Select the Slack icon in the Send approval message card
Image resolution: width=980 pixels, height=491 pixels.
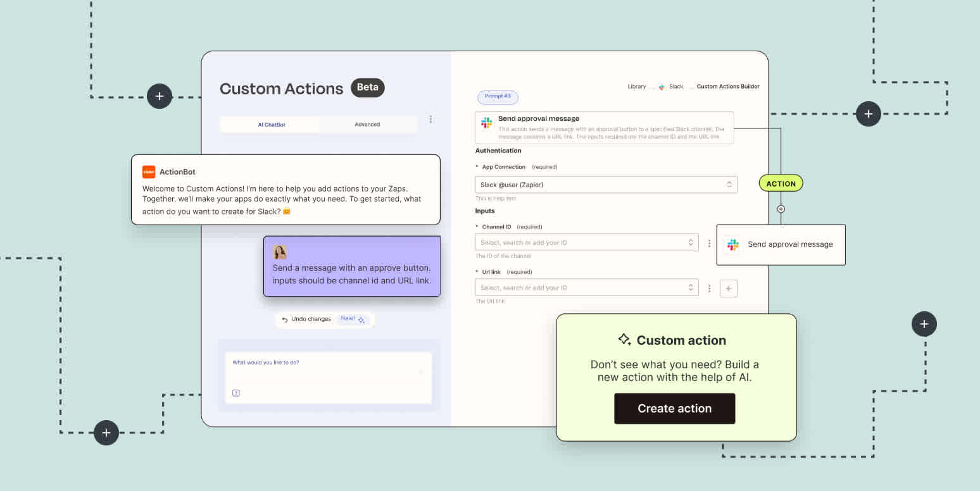coord(732,244)
